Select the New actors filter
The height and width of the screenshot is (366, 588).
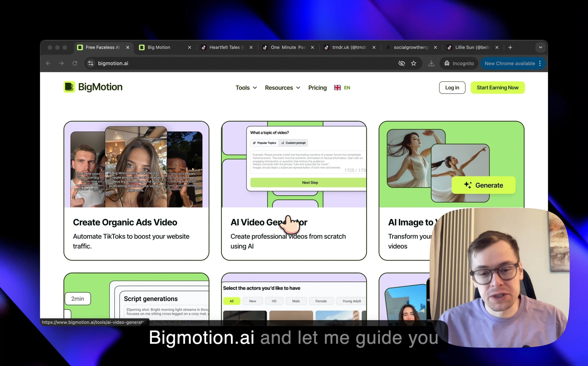point(253,301)
